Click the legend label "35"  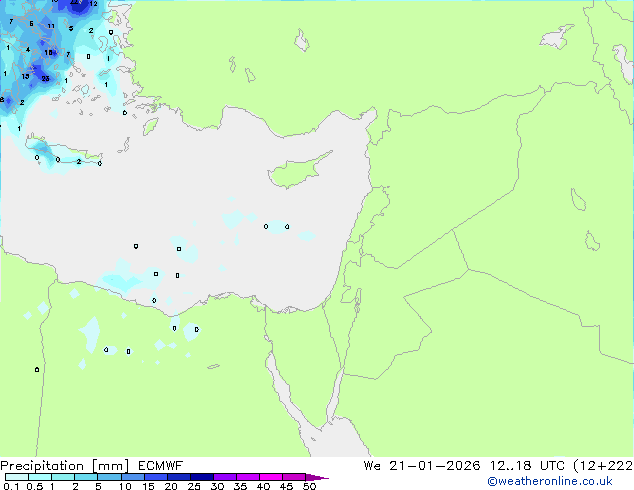click(240, 486)
